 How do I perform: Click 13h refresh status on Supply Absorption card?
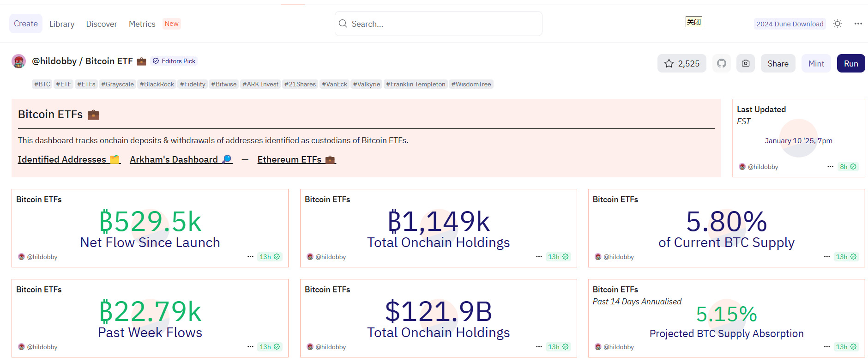(x=846, y=347)
